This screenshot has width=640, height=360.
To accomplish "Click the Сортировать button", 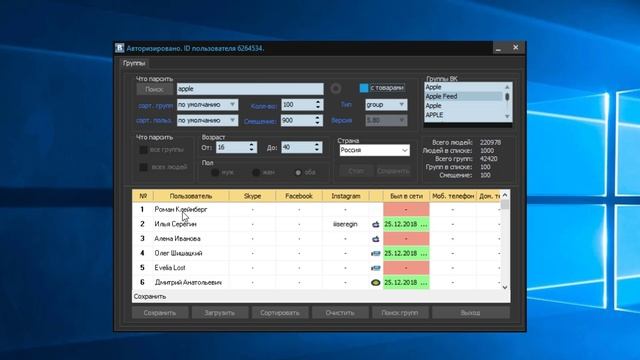I will coord(280,313).
